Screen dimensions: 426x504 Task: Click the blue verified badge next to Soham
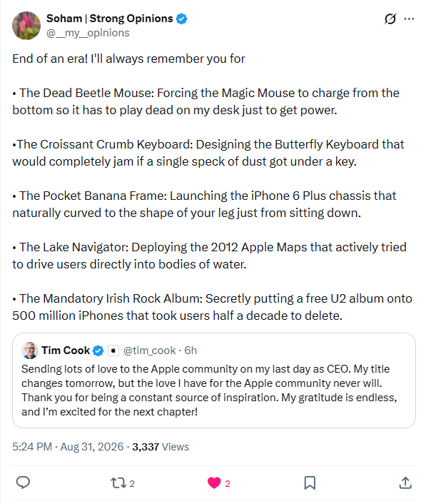[x=182, y=19]
